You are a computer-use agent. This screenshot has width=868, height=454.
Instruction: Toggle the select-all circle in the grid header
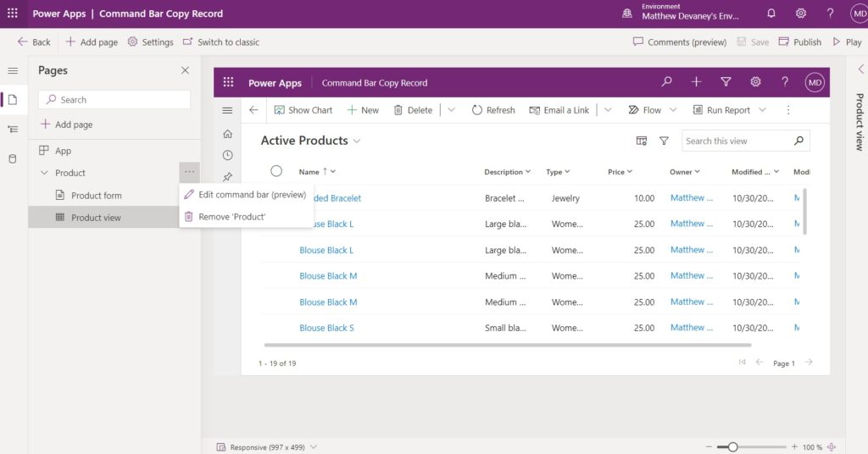(x=276, y=171)
